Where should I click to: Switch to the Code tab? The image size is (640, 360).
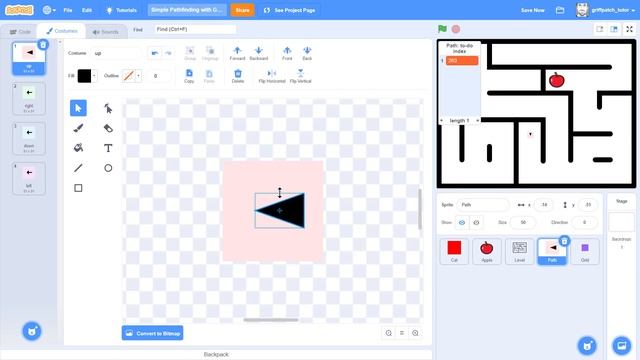(x=20, y=31)
